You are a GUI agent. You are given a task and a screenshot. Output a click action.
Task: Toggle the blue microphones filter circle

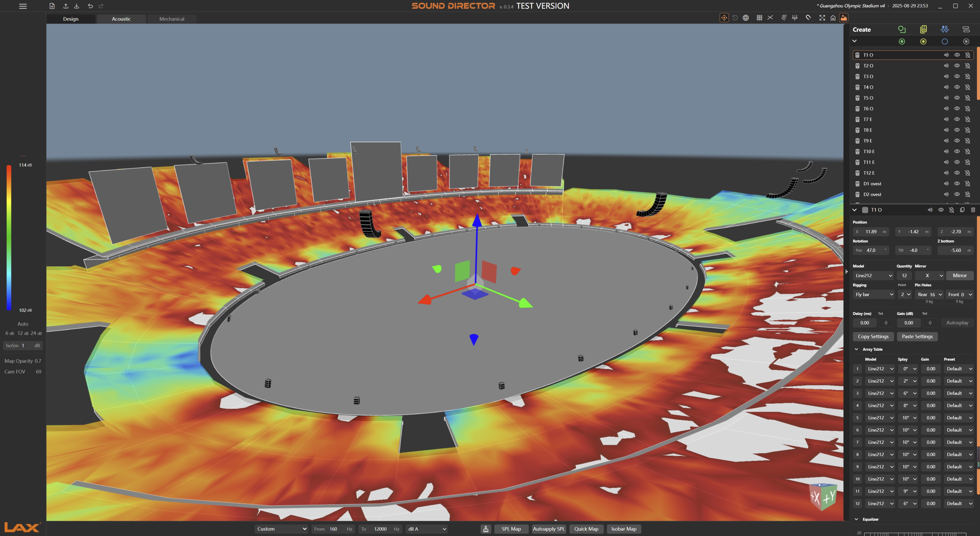(945, 41)
